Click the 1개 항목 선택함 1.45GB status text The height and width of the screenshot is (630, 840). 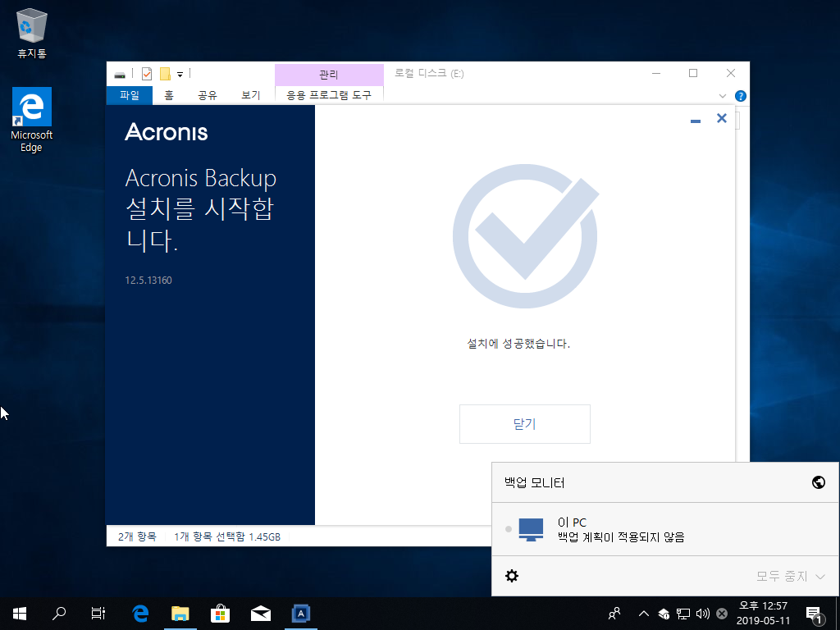pyautogui.click(x=227, y=536)
